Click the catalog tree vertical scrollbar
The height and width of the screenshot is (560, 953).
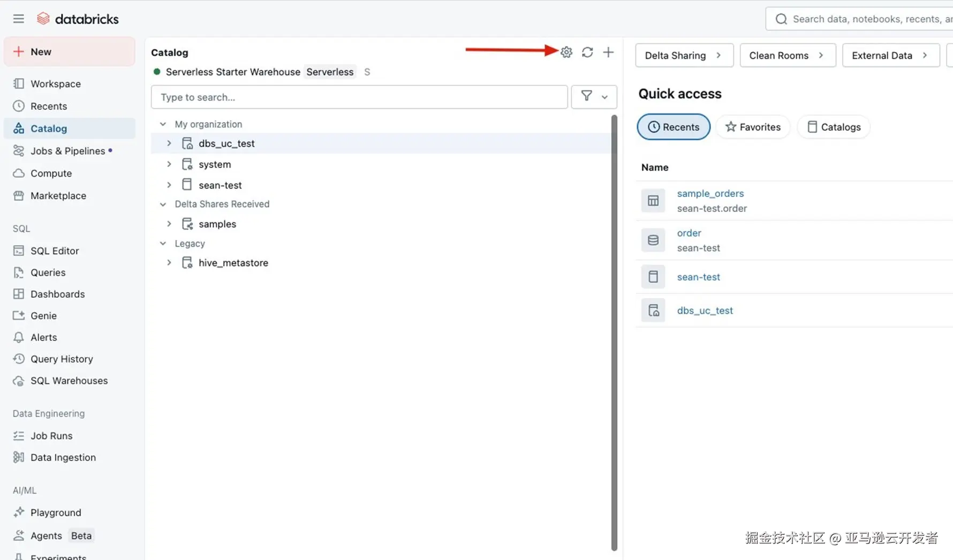[614, 332]
